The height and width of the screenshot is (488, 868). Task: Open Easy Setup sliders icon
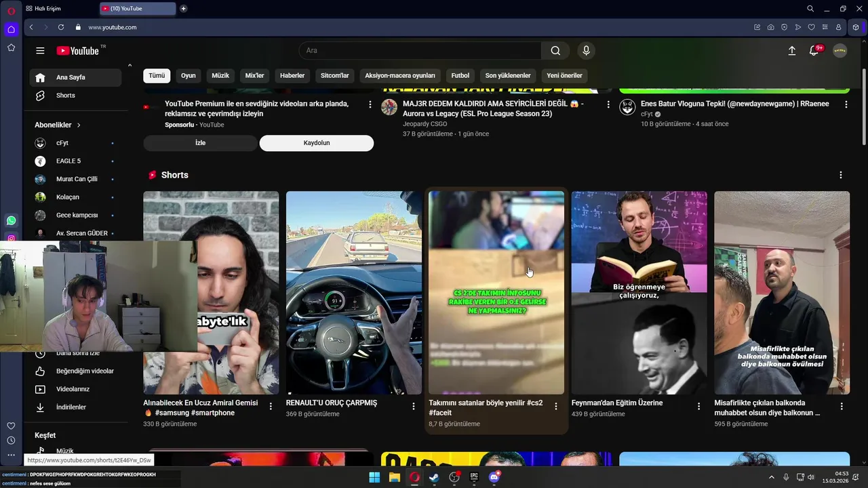(825, 27)
